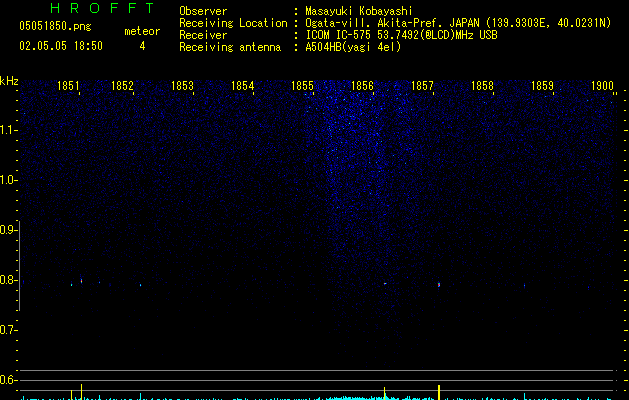
Task: Click the Observer label
Action: [x=203, y=11]
